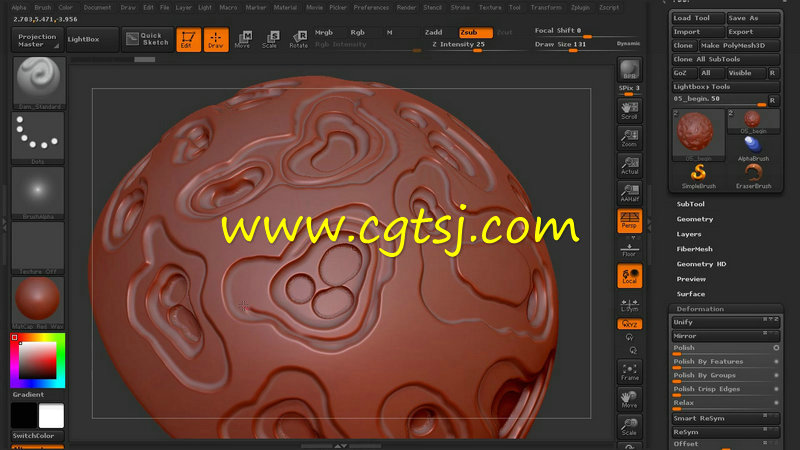Click the AAHalf view icon
This screenshot has width=800, height=450.
[630, 193]
